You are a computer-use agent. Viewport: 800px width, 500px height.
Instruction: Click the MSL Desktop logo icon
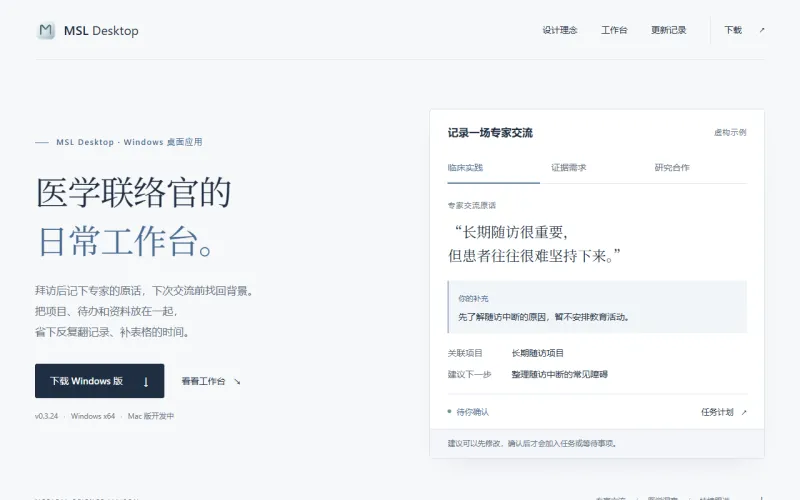(x=46, y=31)
